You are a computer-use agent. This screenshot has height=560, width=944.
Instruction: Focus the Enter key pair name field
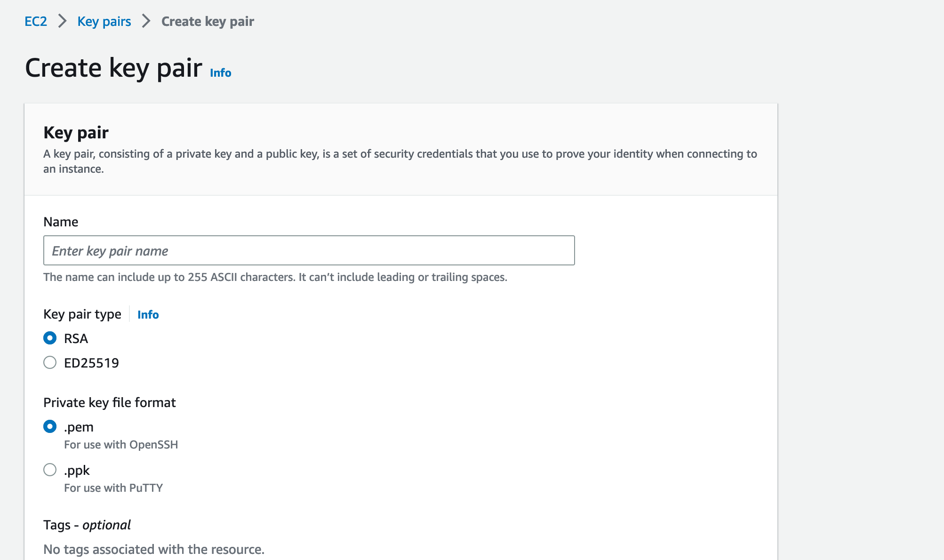pyautogui.click(x=309, y=250)
